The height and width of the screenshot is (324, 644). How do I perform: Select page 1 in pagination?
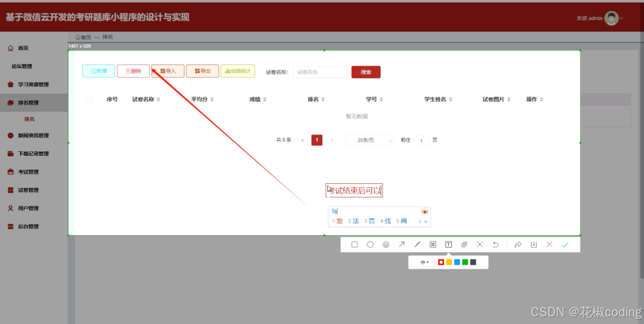click(x=317, y=140)
